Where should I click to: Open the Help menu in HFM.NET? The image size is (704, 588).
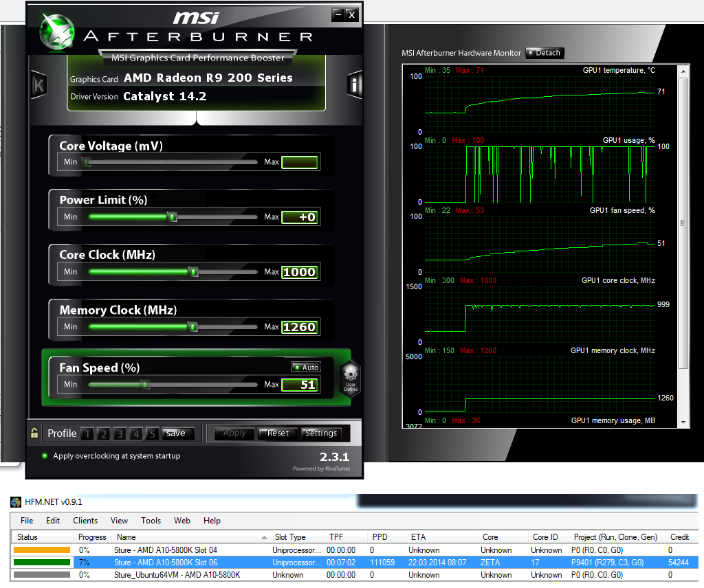(x=212, y=521)
